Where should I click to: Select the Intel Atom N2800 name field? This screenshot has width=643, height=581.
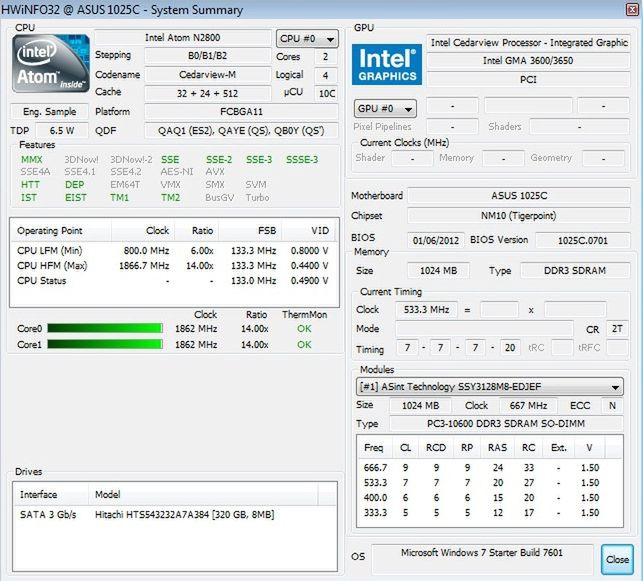coord(182,38)
